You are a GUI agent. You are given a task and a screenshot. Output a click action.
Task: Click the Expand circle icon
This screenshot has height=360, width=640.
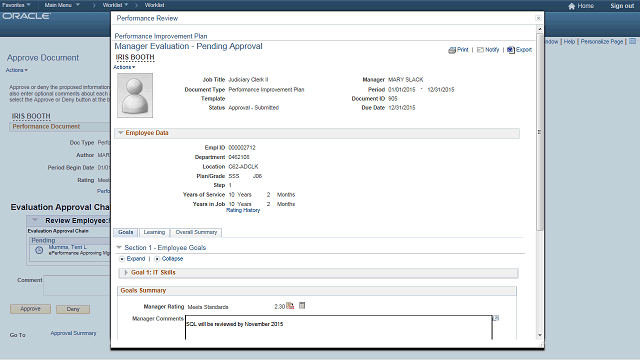pyautogui.click(x=122, y=259)
